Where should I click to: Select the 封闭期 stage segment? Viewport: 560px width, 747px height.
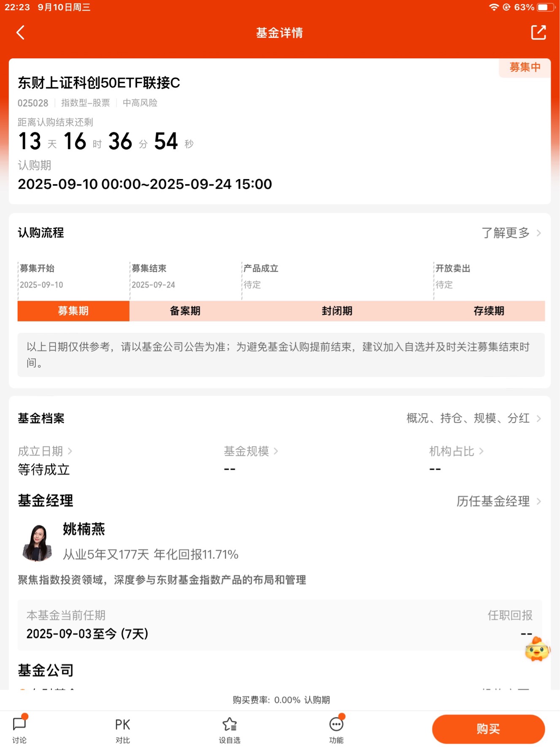click(337, 311)
